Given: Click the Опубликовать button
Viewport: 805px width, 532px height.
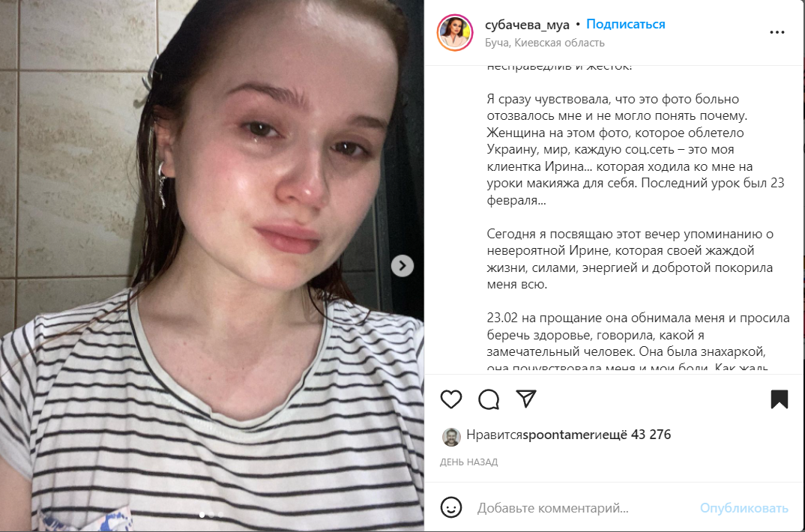Looking at the screenshot, I should tap(744, 508).
